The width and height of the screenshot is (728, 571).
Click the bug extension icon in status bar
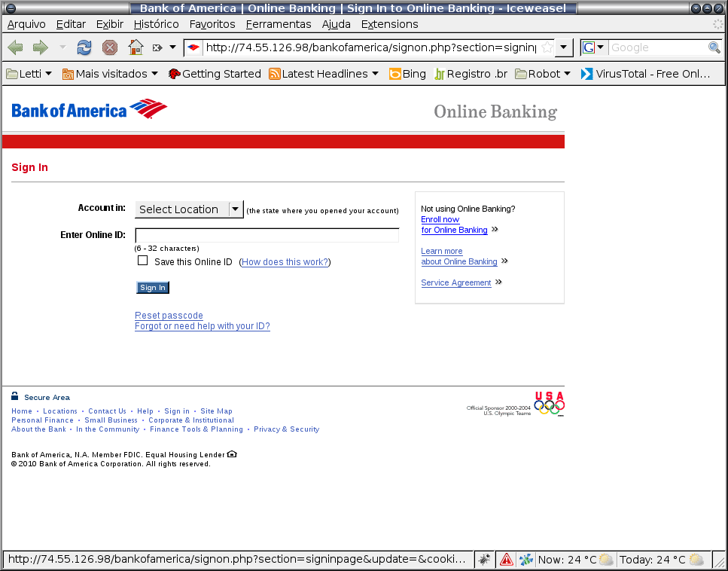pos(484,560)
